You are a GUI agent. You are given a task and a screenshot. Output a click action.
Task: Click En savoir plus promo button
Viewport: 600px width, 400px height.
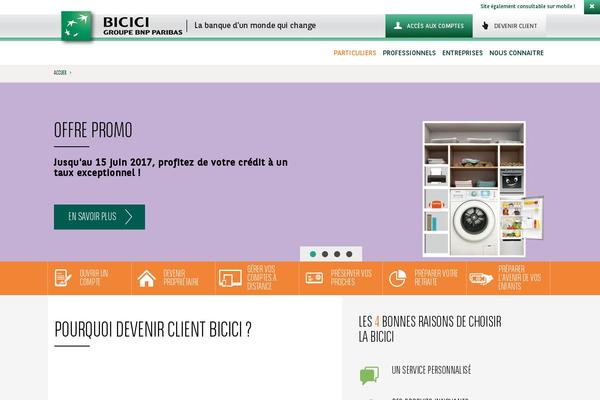99,217
